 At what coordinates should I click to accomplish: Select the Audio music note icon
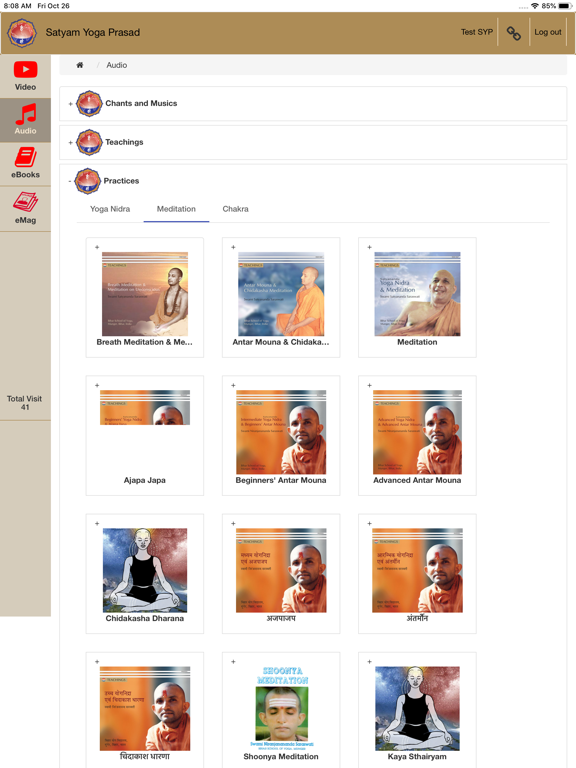click(25, 114)
